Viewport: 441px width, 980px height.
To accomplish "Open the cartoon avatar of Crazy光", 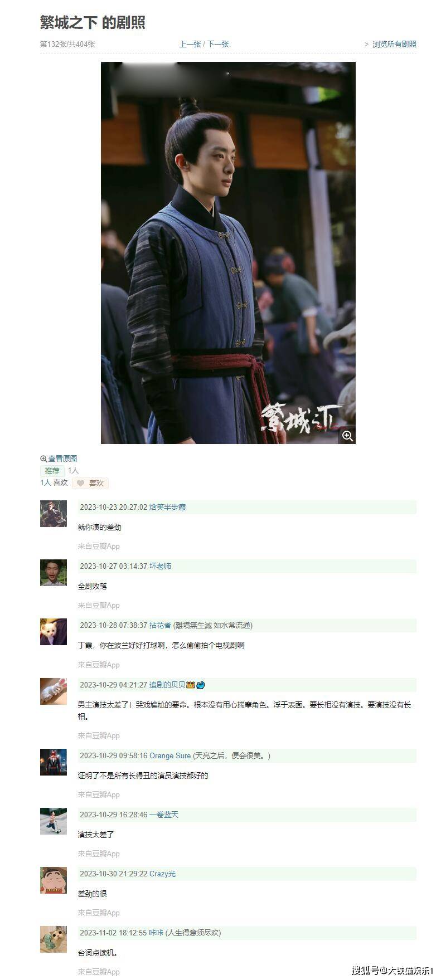I will [x=54, y=880].
